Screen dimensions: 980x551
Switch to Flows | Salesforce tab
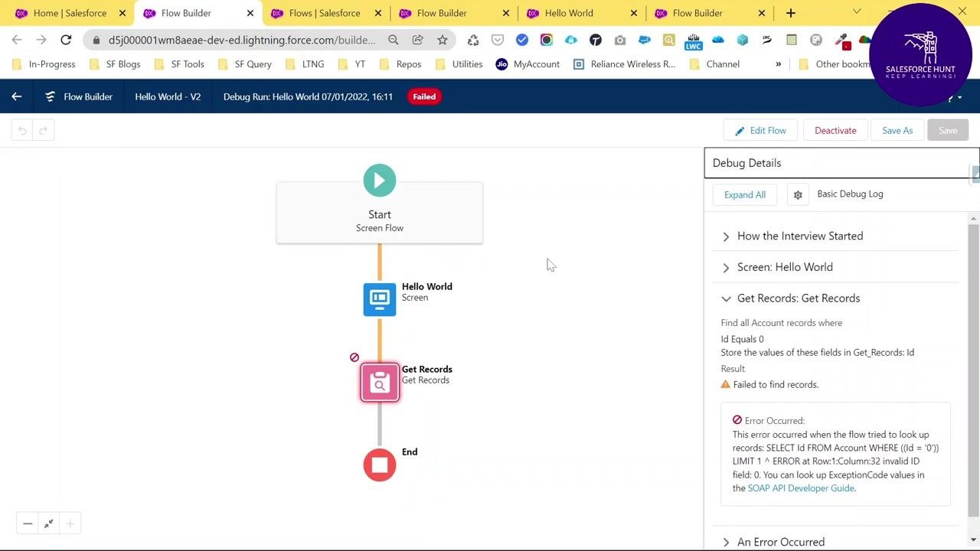point(325,13)
